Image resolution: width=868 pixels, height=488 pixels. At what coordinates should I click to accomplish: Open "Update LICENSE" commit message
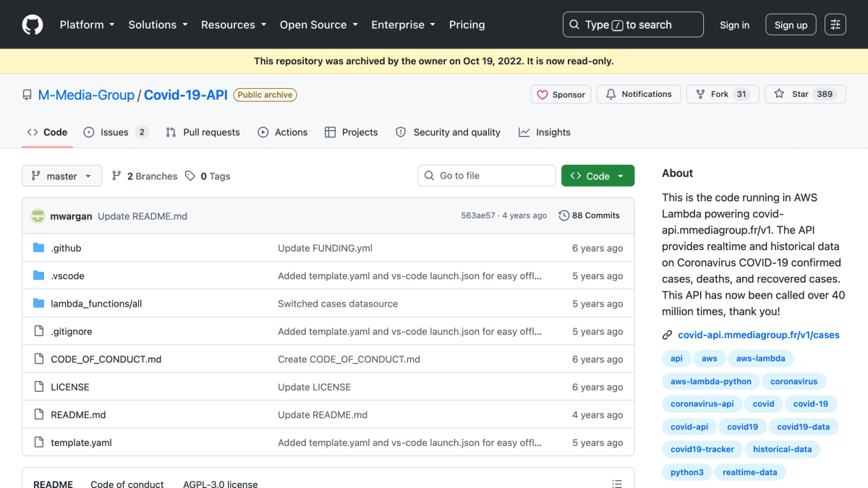pyautogui.click(x=314, y=387)
